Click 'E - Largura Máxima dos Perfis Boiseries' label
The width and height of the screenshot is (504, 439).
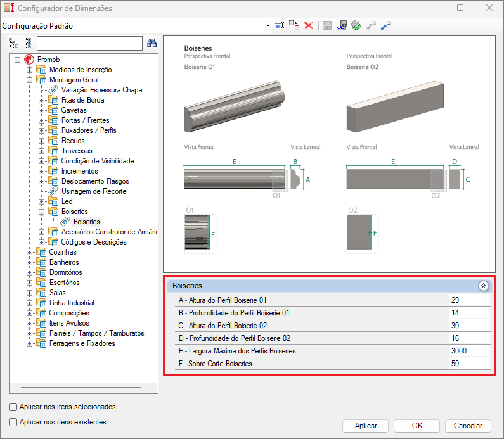[x=237, y=351]
